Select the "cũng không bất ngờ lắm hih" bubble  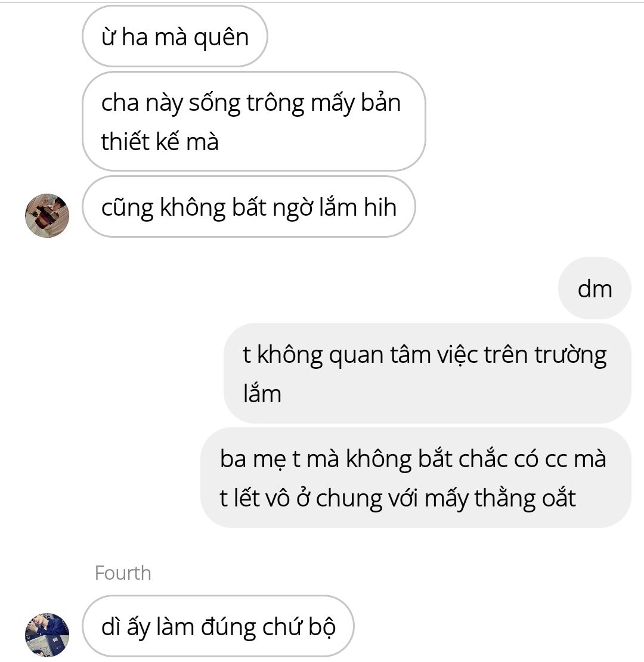[249, 207]
